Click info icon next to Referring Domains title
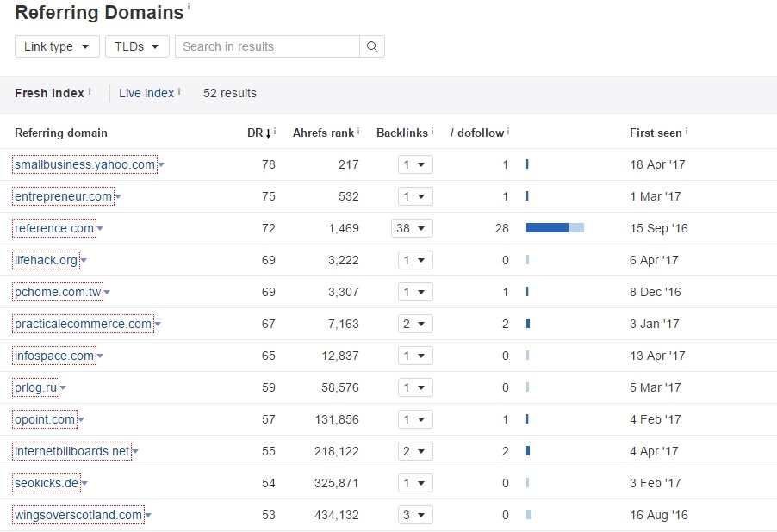This screenshot has height=532, width=777. (x=189, y=6)
